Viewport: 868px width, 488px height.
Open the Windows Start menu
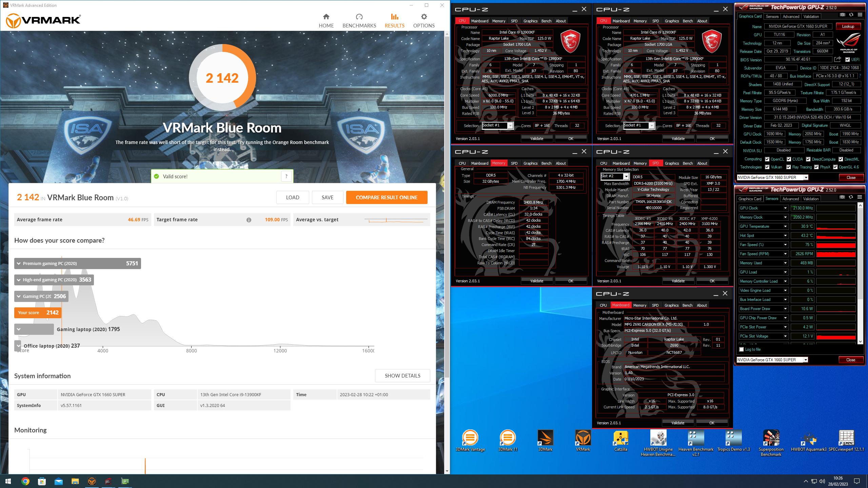tap(8, 481)
